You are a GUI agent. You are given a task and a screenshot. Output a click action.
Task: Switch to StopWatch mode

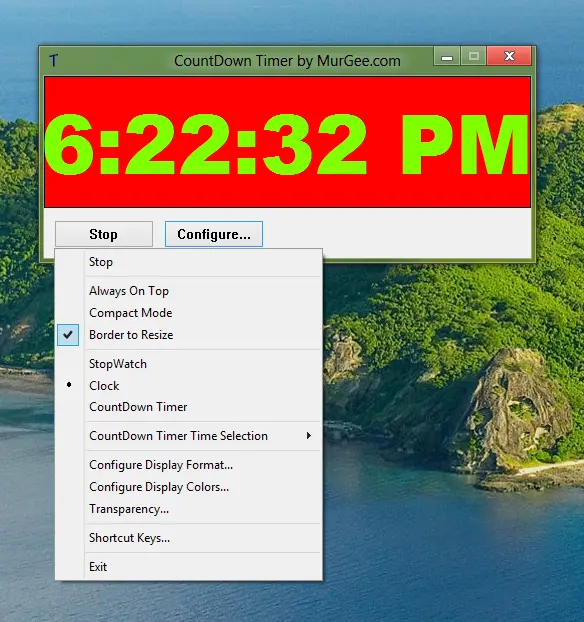tap(188, 364)
